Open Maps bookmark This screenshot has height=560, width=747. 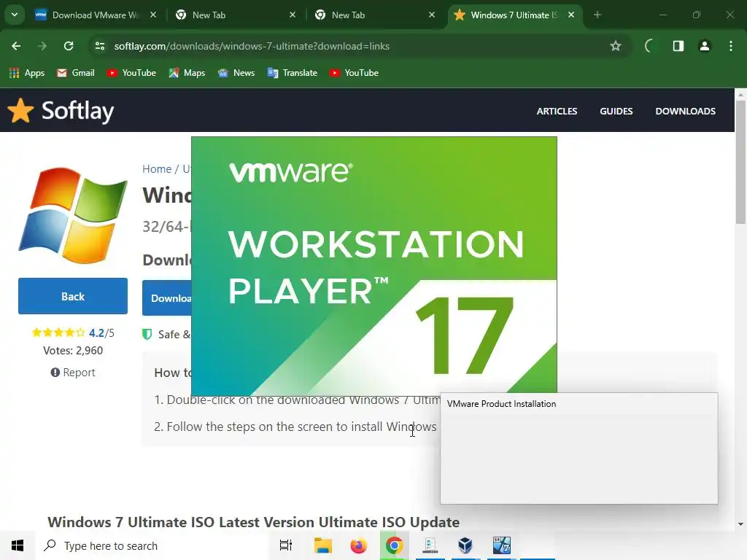pyautogui.click(x=187, y=73)
